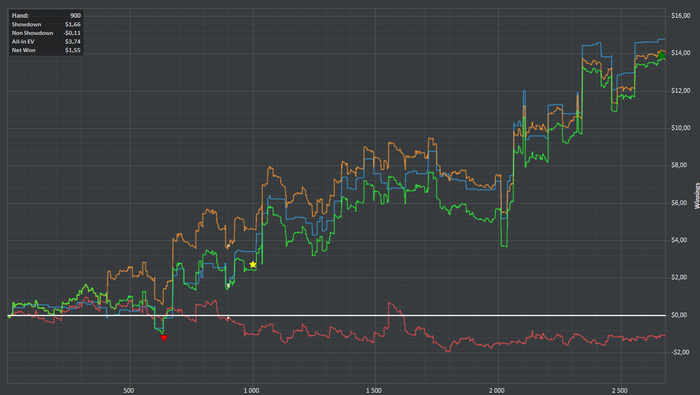Click the $6,00 y-axis label
The height and width of the screenshot is (395, 700).
tap(680, 203)
